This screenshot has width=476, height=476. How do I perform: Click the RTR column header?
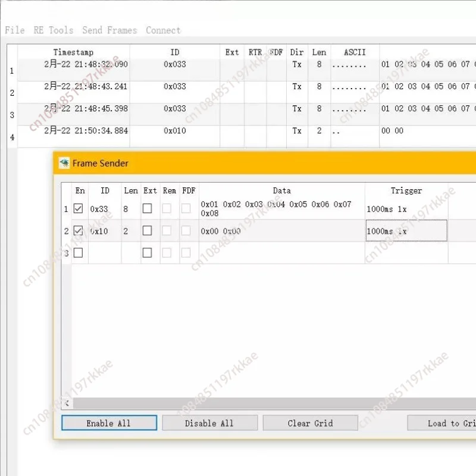tap(255, 52)
